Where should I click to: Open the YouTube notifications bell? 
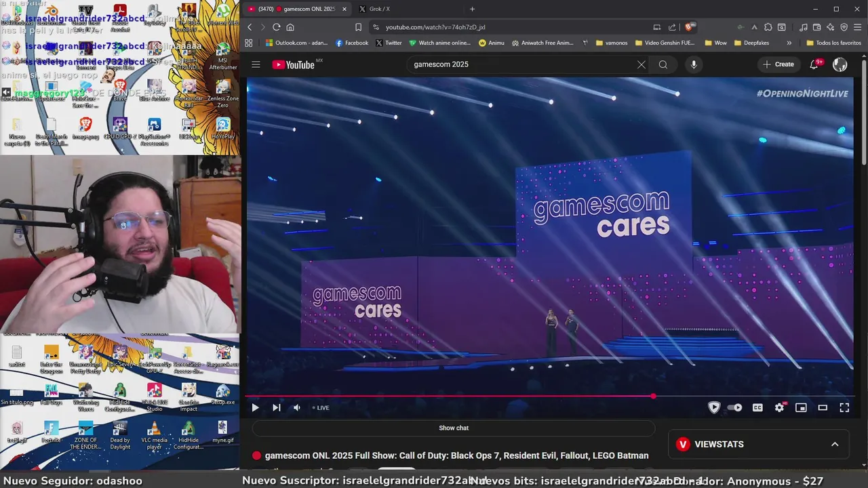814,64
